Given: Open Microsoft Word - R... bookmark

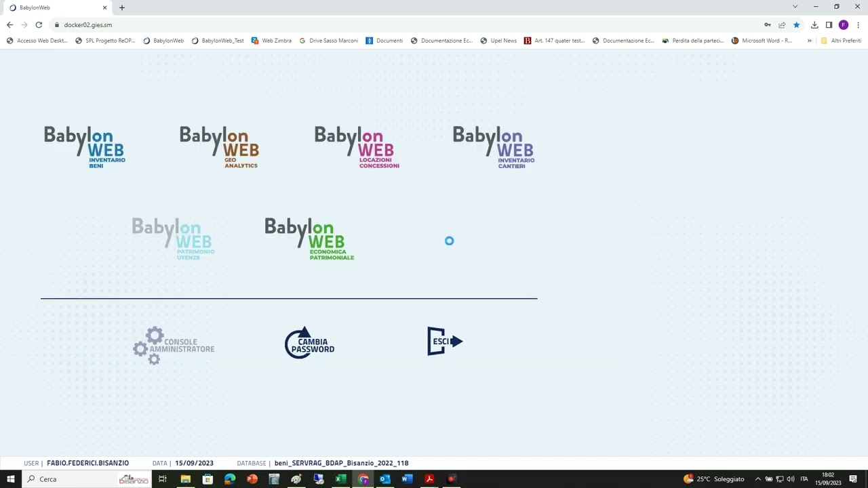Looking at the screenshot, I should pyautogui.click(x=762, y=41).
